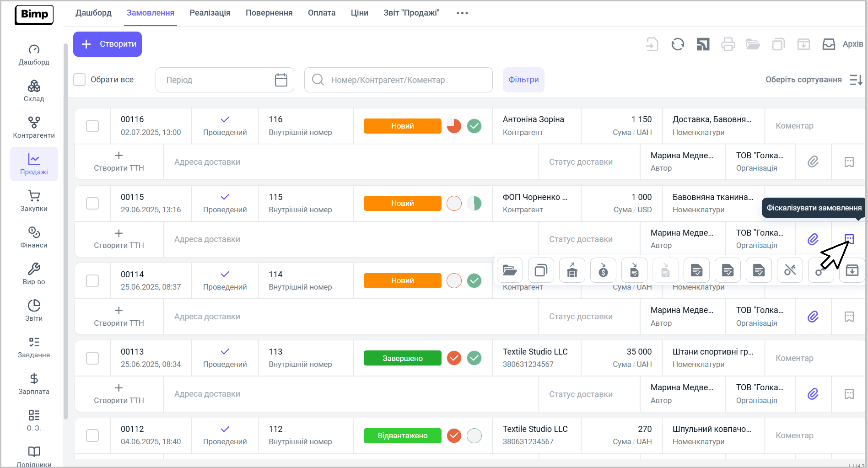Click the scissors icon in the popup toolbar
The height and width of the screenshot is (468, 868).
[790, 270]
